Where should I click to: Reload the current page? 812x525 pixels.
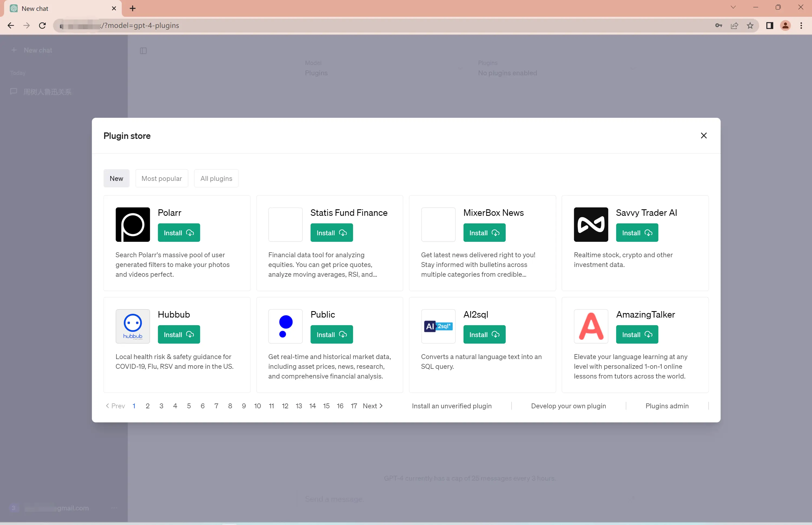[x=42, y=25]
